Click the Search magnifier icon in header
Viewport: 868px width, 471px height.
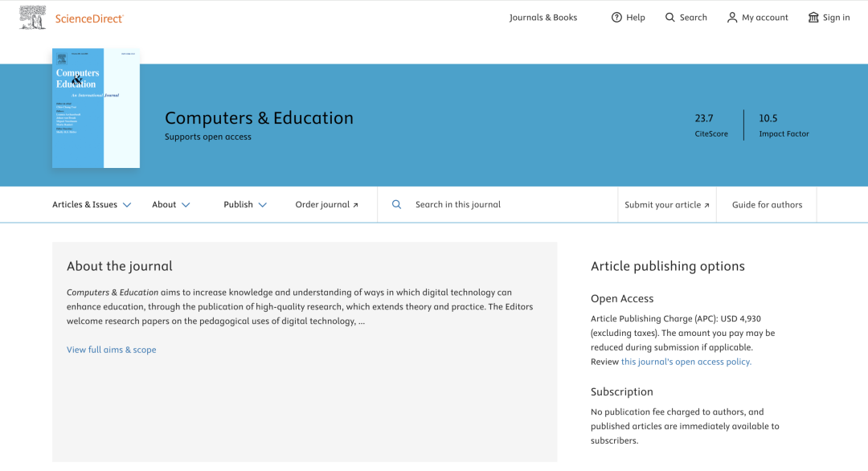tap(670, 18)
